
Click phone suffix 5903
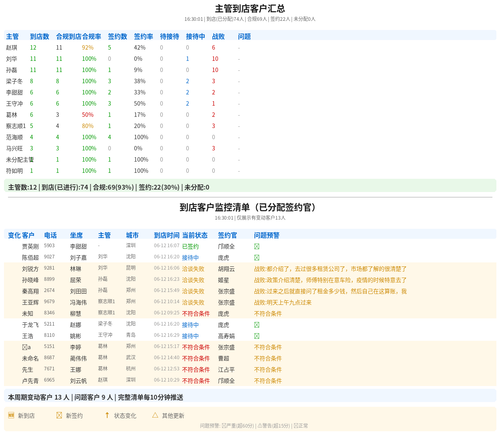tap(49, 246)
